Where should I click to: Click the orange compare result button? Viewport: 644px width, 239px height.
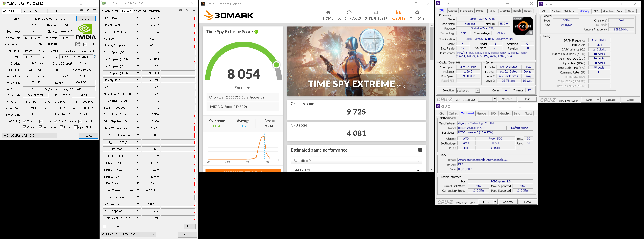[243, 170]
